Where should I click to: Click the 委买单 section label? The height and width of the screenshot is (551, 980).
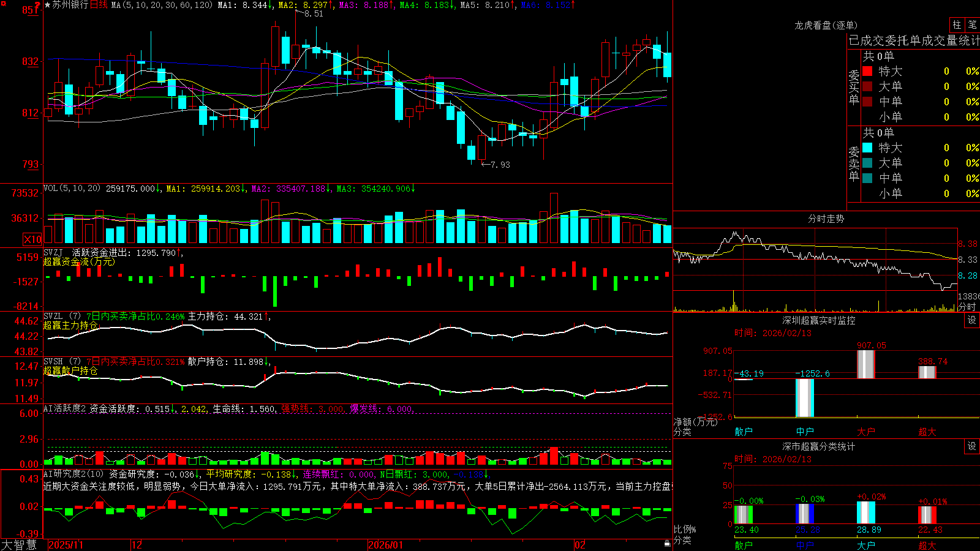(x=854, y=87)
